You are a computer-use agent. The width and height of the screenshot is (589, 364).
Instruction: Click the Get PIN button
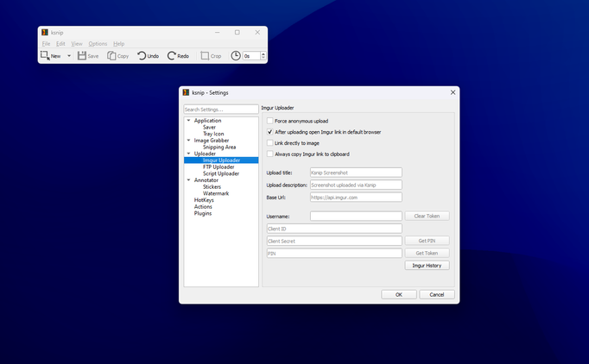(x=427, y=241)
